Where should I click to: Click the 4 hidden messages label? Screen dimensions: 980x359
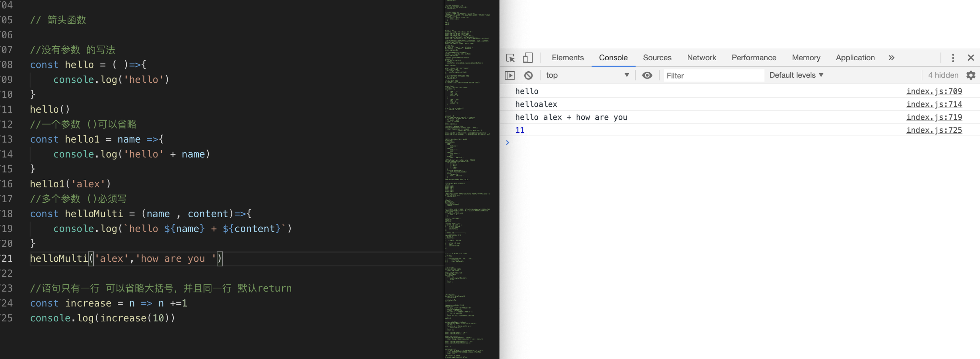tap(943, 75)
